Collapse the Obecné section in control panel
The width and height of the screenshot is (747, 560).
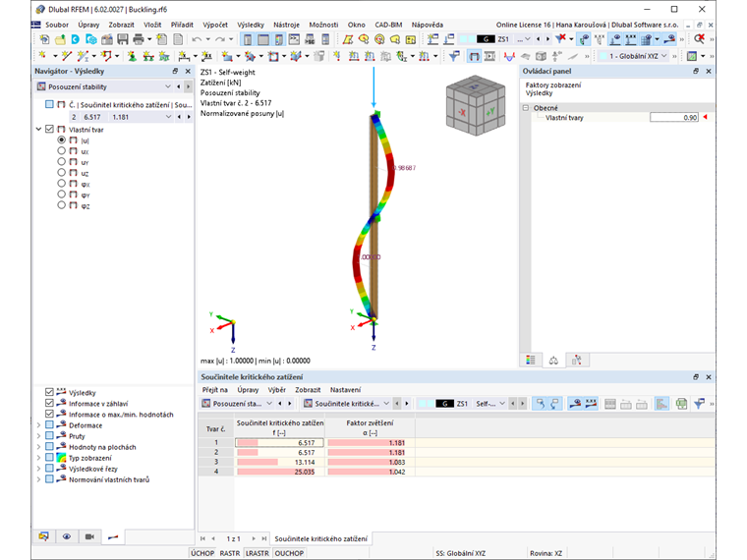coord(526,108)
